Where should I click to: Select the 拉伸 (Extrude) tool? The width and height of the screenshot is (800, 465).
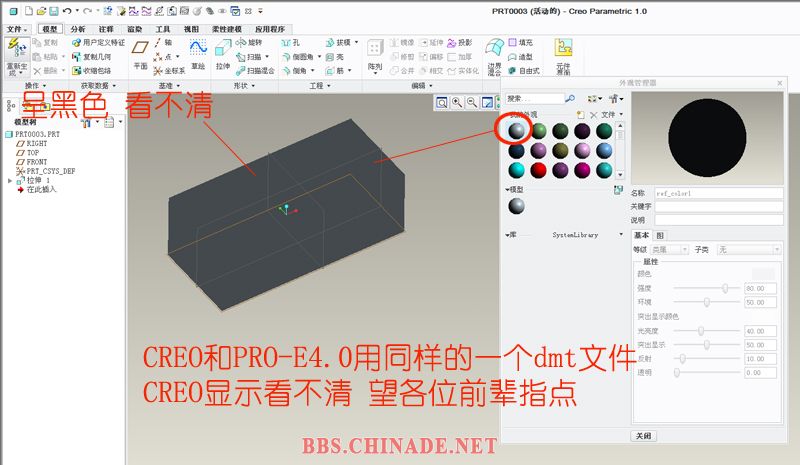[223, 55]
